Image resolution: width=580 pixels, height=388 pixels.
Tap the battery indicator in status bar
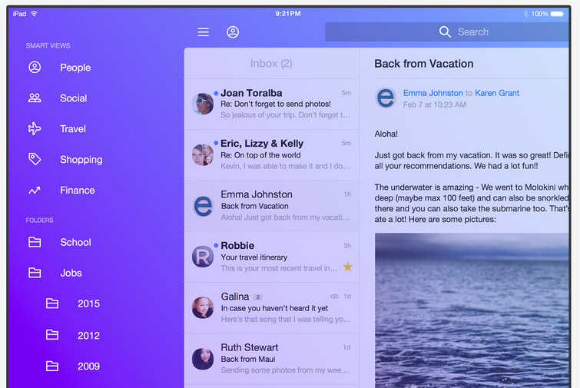point(557,14)
